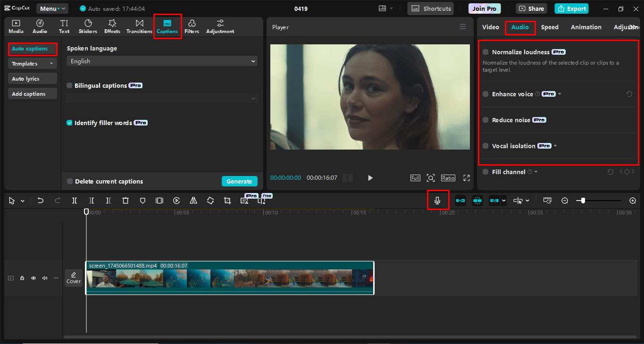Viewport: 644px width, 344px height.
Task: Click the Export button
Action: coord(572,8)
